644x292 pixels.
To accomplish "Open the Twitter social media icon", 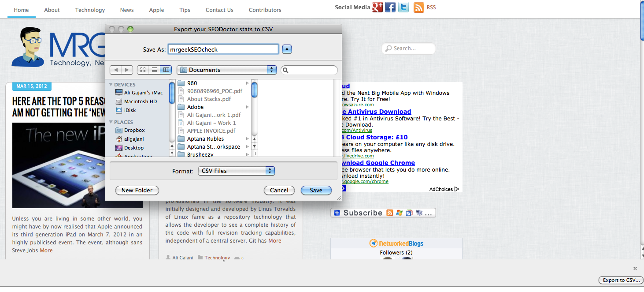I will [403, 7].
